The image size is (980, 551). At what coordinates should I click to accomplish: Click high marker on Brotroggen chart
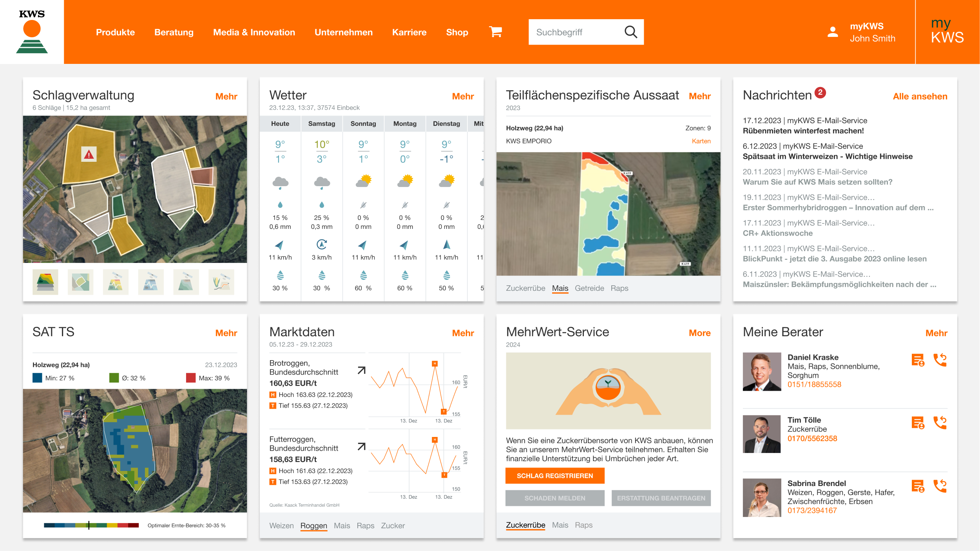435,364
